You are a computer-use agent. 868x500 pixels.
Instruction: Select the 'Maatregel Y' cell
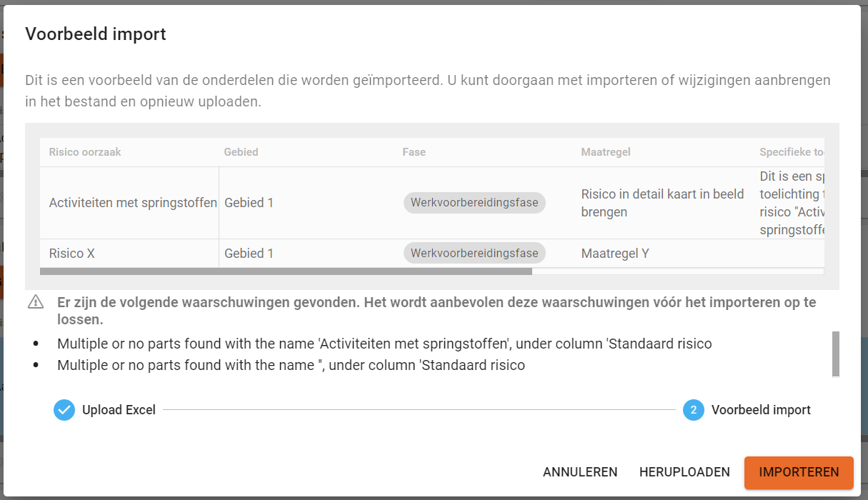615,254
